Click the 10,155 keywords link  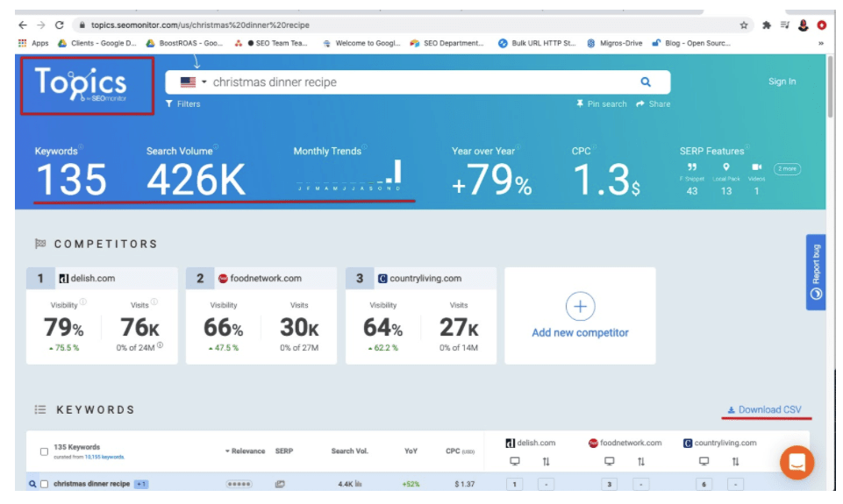coord(104,458)
